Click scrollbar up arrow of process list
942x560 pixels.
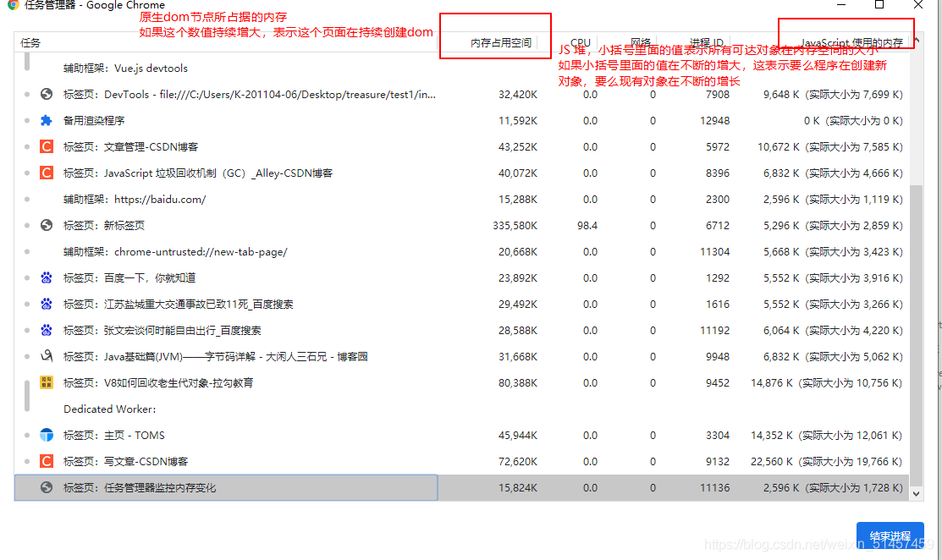click(916, 41)
